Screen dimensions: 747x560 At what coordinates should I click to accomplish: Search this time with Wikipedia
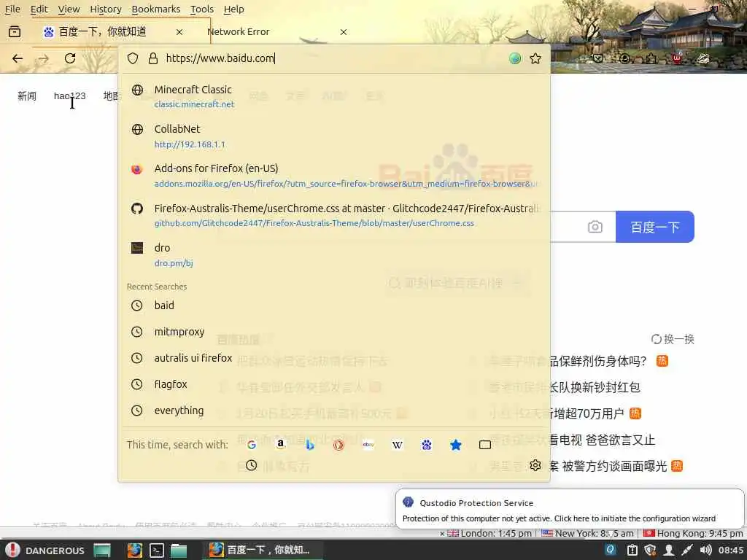click(x=398, y=445)
